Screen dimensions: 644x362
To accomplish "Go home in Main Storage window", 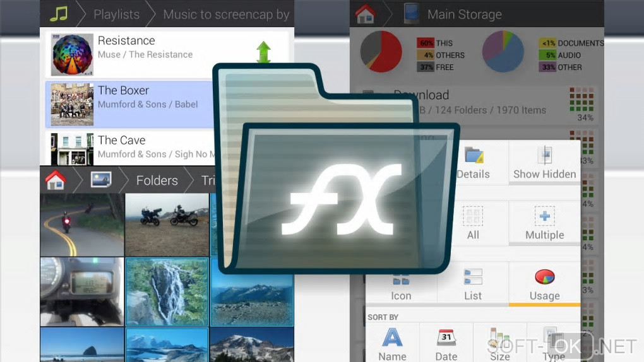I will [365, 13].
